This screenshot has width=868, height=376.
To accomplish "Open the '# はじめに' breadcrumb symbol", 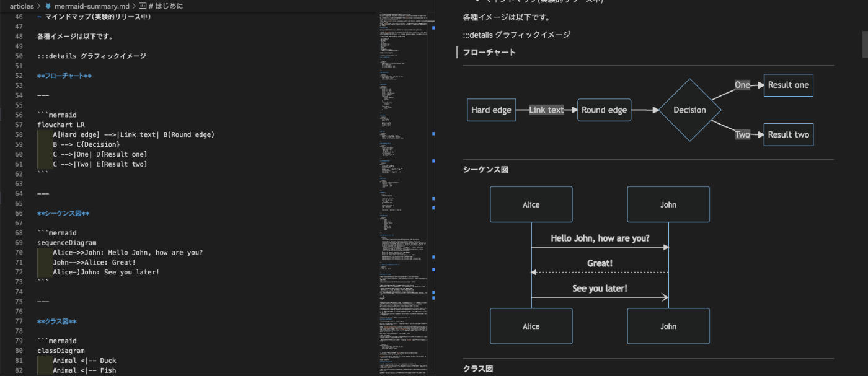I will [x=166, y=6].
